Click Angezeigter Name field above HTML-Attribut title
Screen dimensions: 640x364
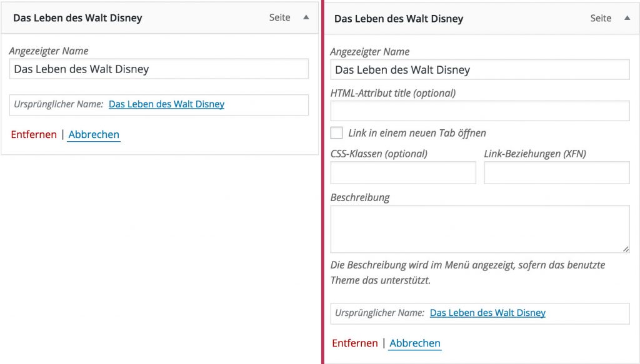(479, 70)
